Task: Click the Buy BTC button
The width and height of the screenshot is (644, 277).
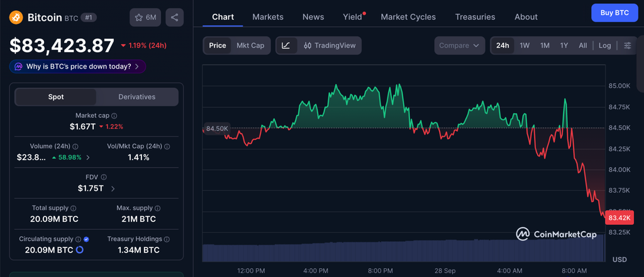Action: tap(614, 13)
